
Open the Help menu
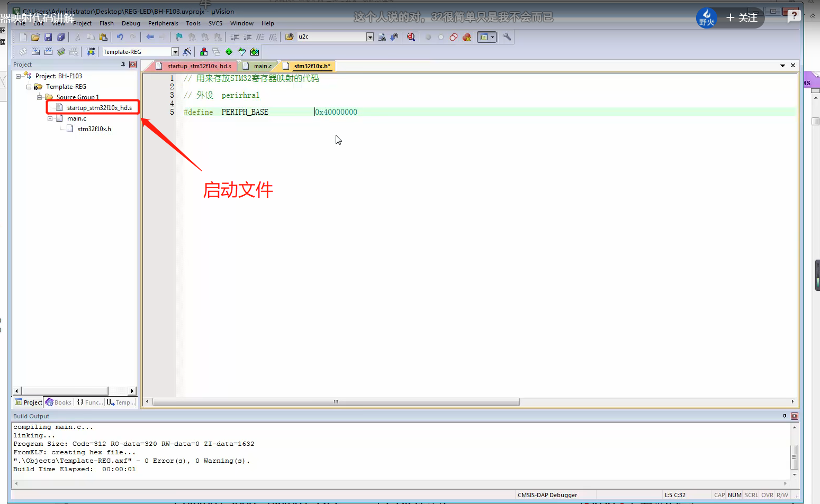click(x=268, y=23)
